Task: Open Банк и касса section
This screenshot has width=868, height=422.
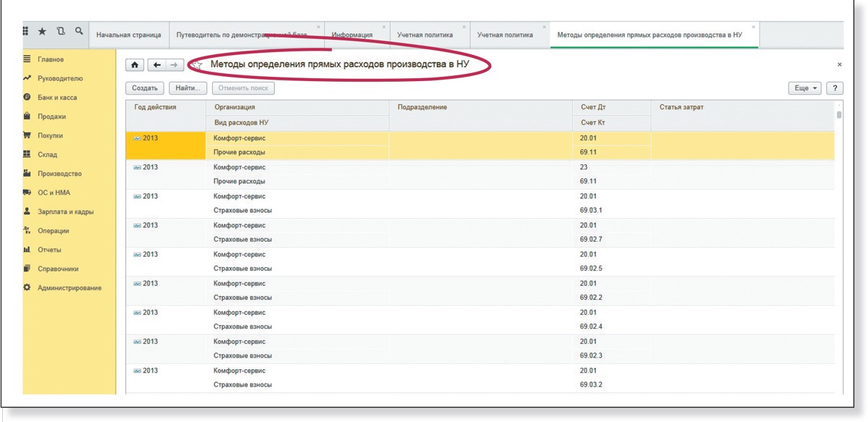Action: 57,97
